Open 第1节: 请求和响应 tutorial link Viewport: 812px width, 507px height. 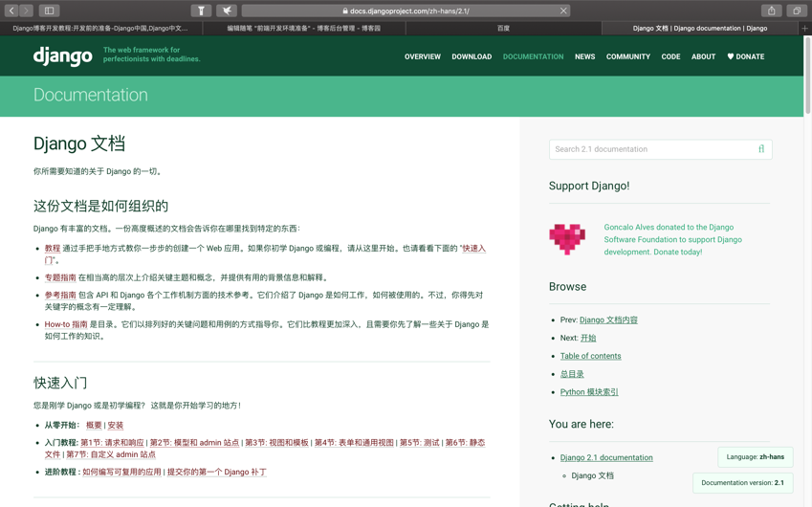(112, 443)
